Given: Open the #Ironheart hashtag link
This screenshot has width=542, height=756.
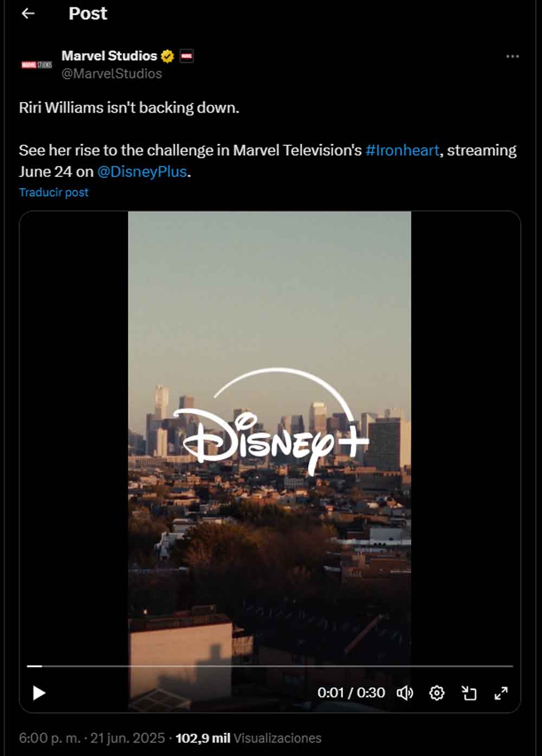Looking at the screenshot, I should (402, 150).
